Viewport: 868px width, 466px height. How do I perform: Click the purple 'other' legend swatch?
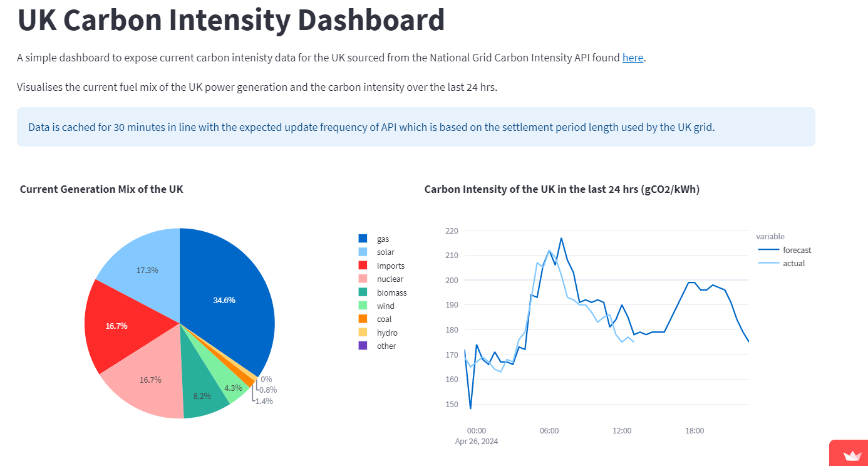[363, 346]
